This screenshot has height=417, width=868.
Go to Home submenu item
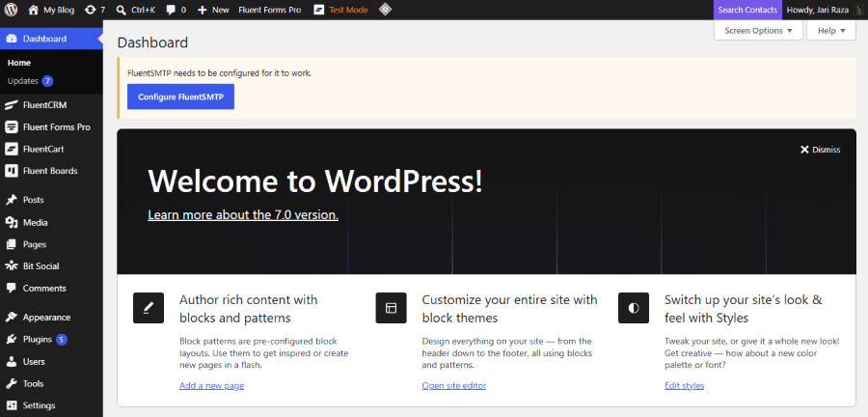click(19, 63)
